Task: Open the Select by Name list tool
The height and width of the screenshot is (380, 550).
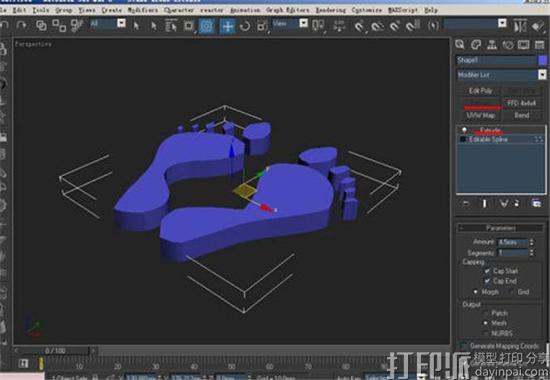Action: click(171, 26)
